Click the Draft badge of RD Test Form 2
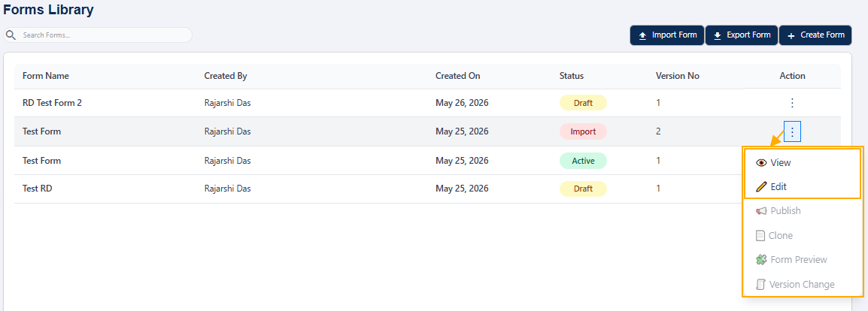868x311 pixels. point(583,103)
